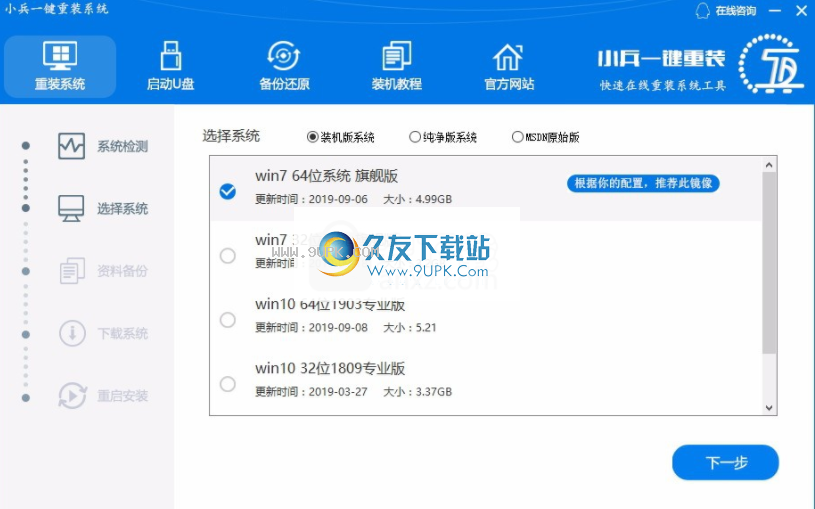Click the 更新时间：2019-09-06 text
Image resolution: width=815 pixels, height=509 pixels.
pyautogui.click(x=311, y=199)
